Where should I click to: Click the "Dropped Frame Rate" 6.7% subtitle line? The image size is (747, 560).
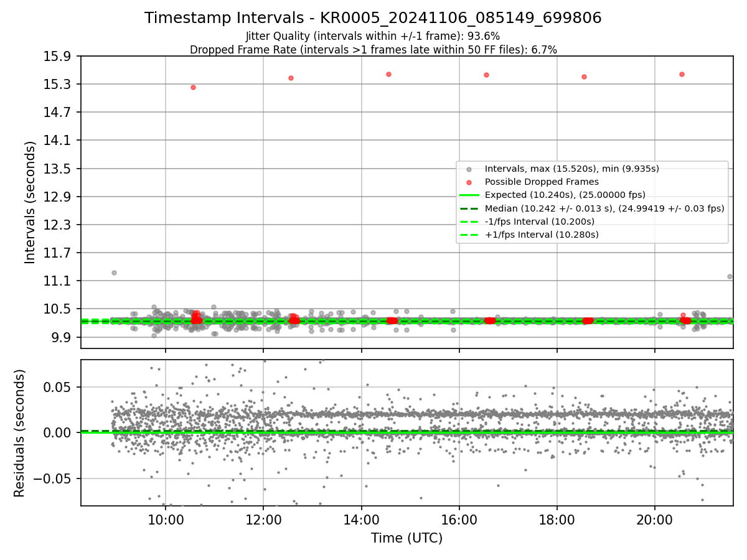coord(373,50)
